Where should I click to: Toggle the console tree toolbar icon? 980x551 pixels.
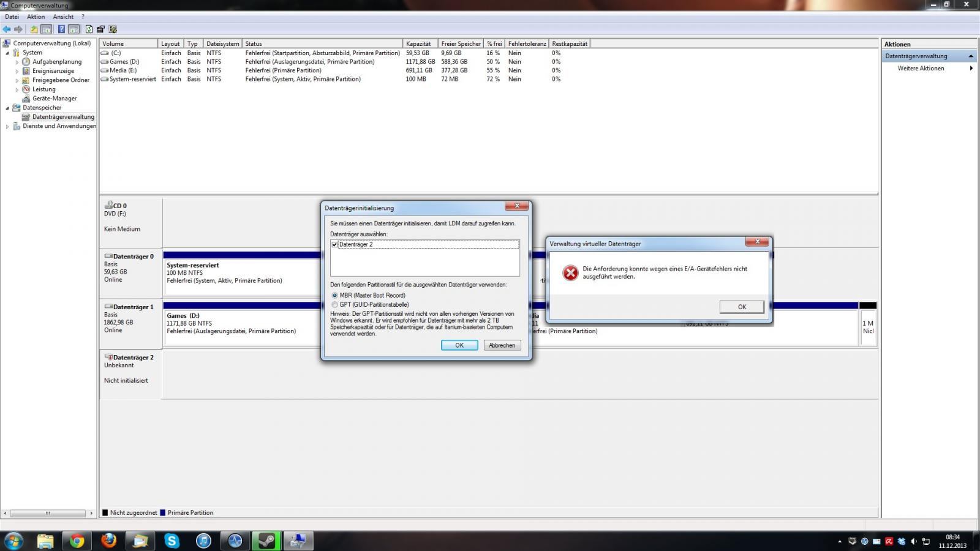tap(47, 29)
